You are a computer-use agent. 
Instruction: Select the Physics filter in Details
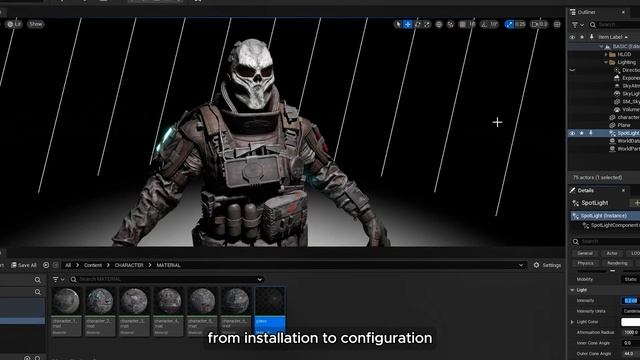tap(586, 263)
